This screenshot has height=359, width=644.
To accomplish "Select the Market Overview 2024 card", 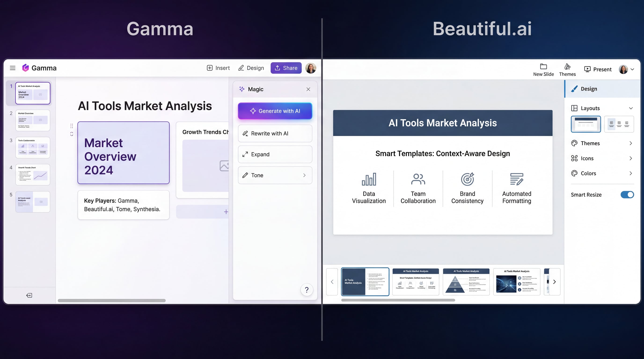I will point(124,153).
